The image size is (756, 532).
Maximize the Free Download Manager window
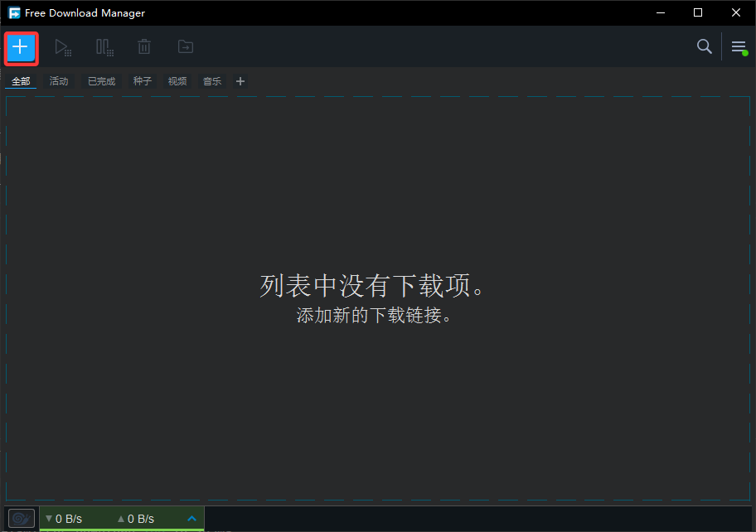pos(698,12)
